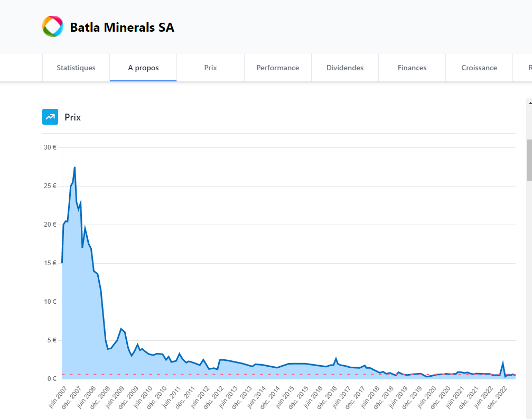Show the Finances tab
Image resolution: width=532 pixels, height=419 pixels.
[412, 68]
